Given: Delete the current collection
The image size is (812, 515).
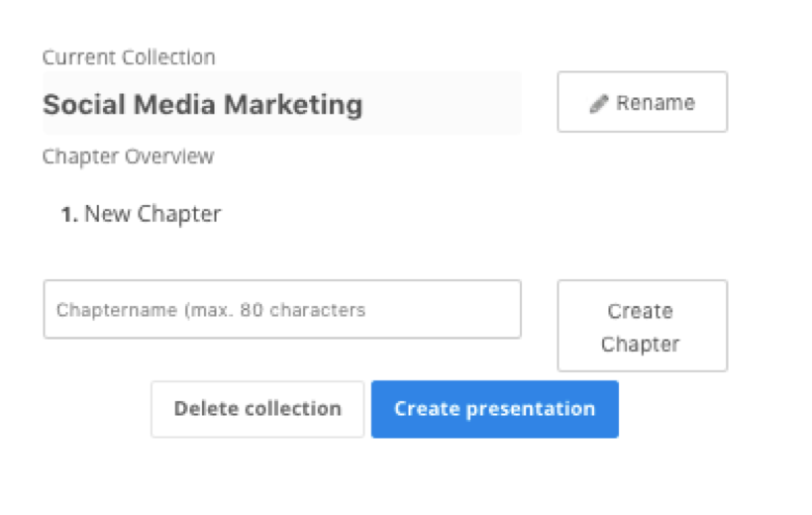Looking at the screenshot, I should click(x=257, y=409).
